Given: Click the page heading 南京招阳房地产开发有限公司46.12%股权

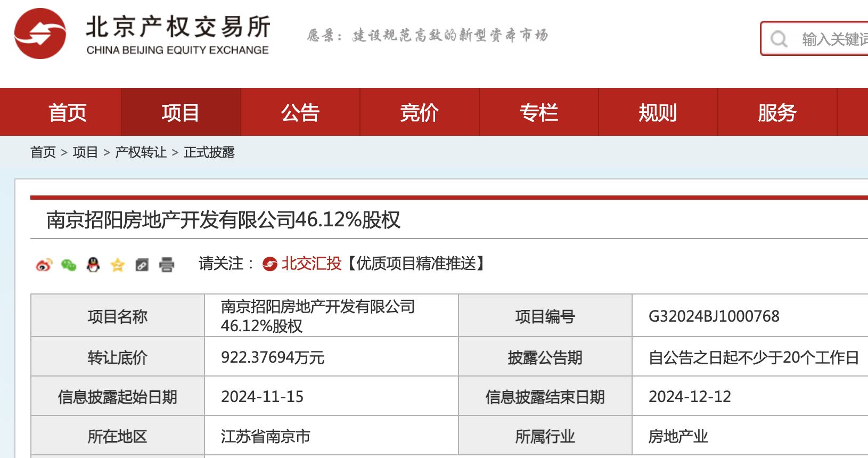Looking at the screenshot, I should [223, 220].
